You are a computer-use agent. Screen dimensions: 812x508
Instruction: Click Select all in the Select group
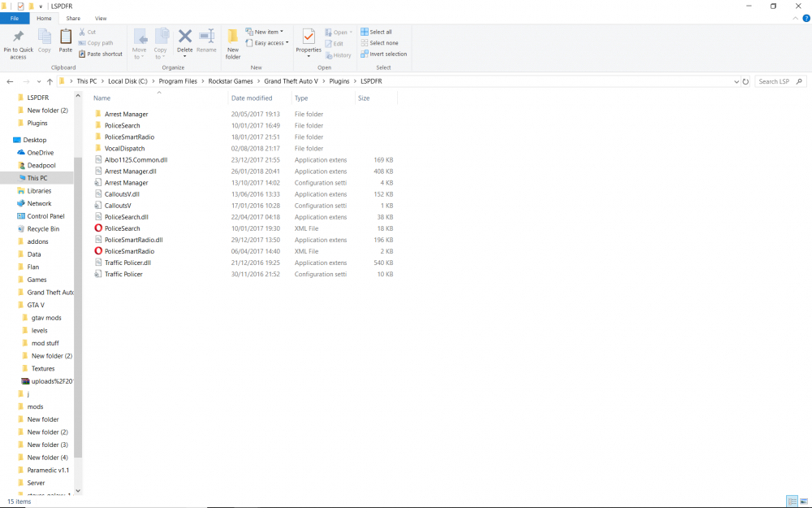point(377,31)
